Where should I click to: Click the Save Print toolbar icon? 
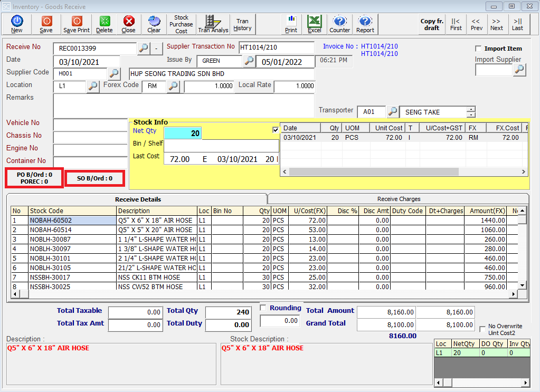pyautogui.click(x=77, y=24)
